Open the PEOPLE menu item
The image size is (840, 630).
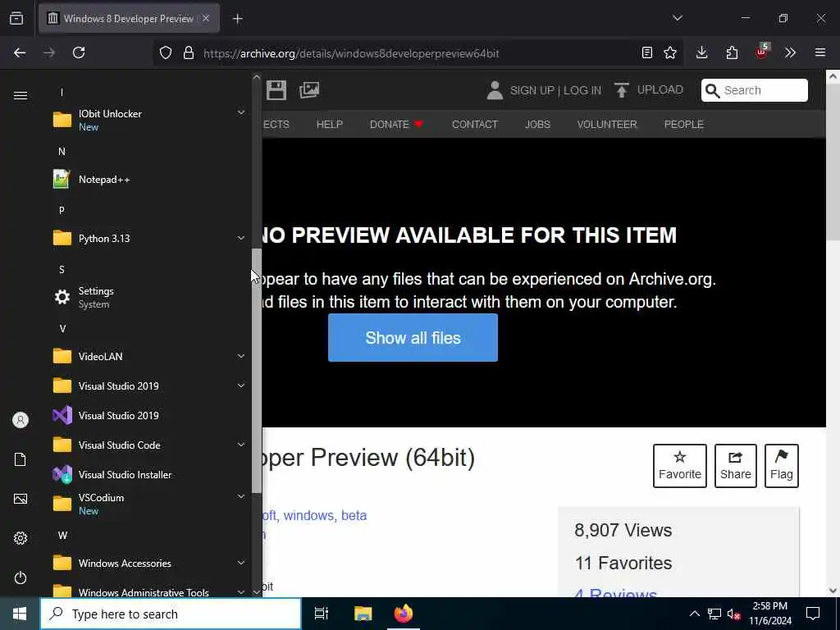(x=683, y=125)
